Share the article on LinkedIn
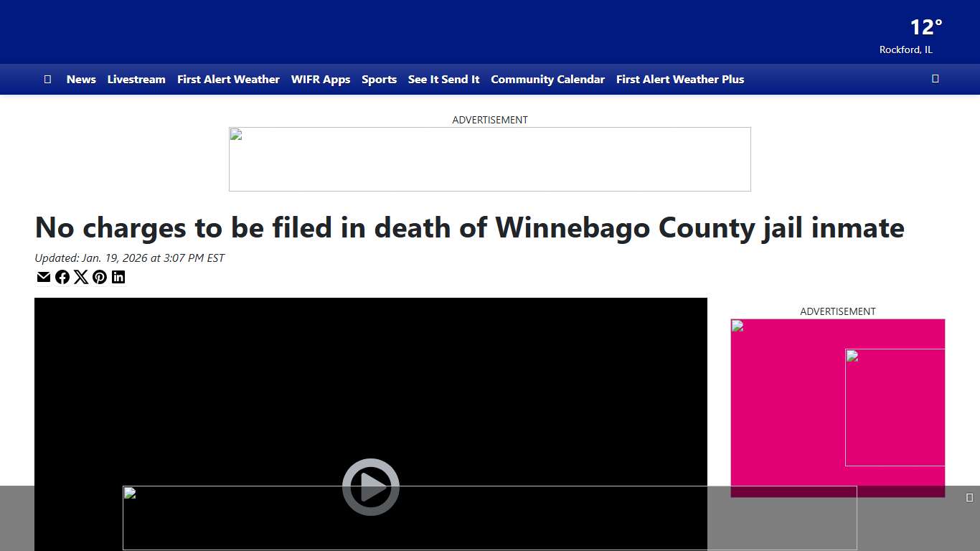Screen dimensions: 980x551 pos(118,277)
